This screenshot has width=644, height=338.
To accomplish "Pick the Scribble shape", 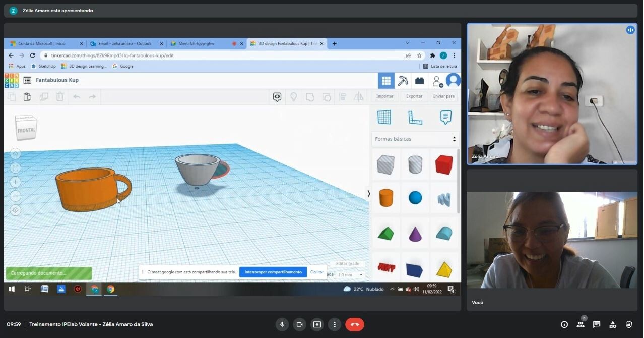I will [x=444, y=199].
